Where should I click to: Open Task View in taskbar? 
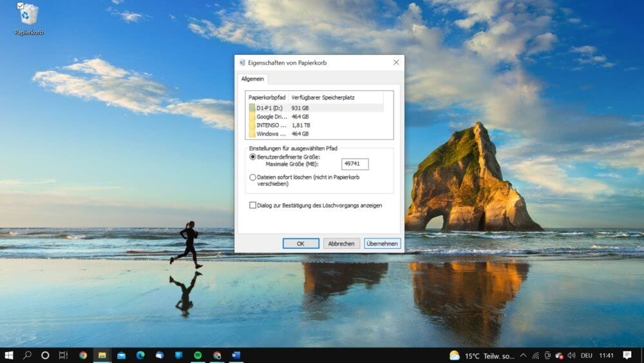(x=63, y=355)
